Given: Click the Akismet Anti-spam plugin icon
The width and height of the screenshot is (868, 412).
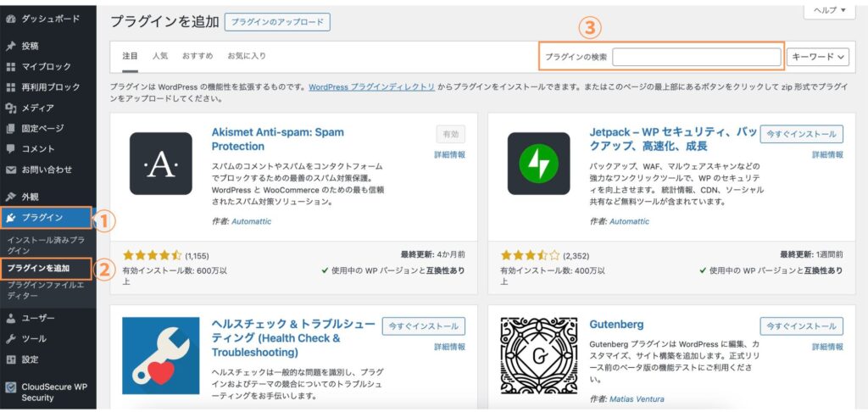Looking at the screenshot, I should [161, 164].
